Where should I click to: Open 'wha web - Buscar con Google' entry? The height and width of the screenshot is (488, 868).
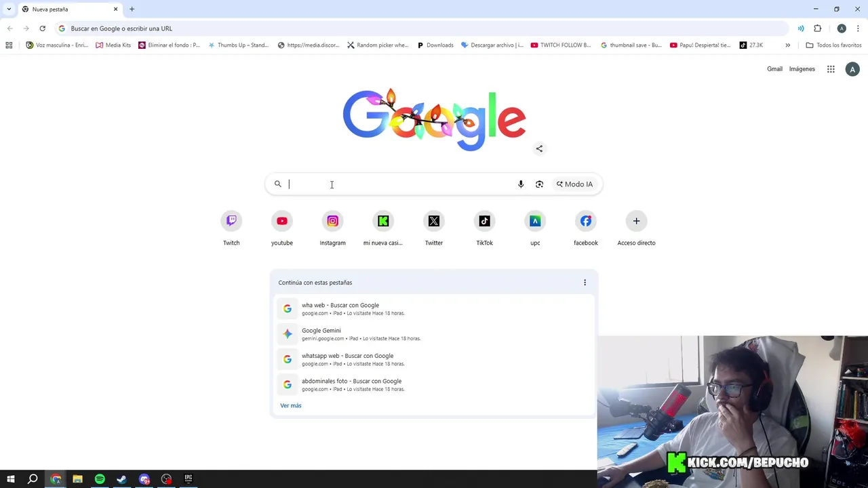(434, 309)
